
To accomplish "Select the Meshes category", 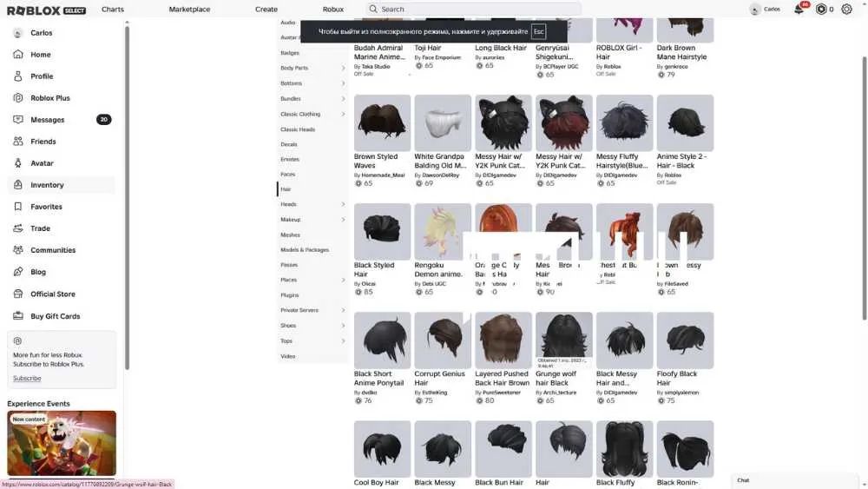I will pyautogui.click(x=290, y=235).
